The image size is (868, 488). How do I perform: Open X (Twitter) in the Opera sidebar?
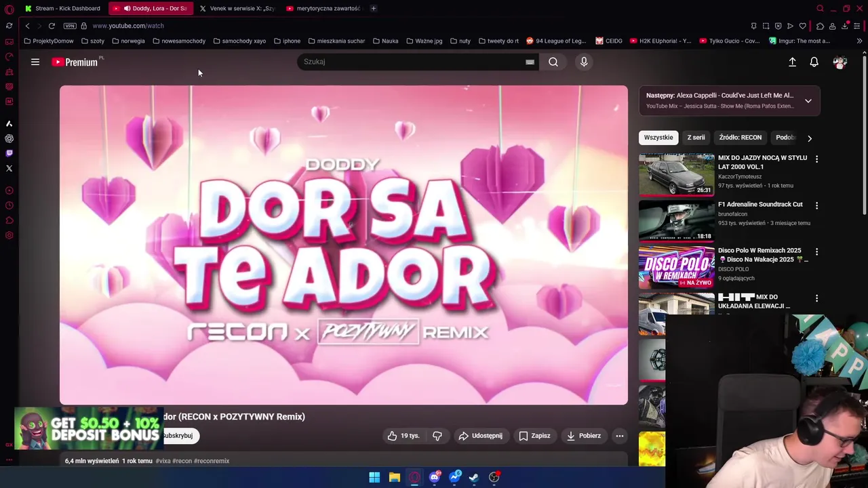click(x=9, y=168)
